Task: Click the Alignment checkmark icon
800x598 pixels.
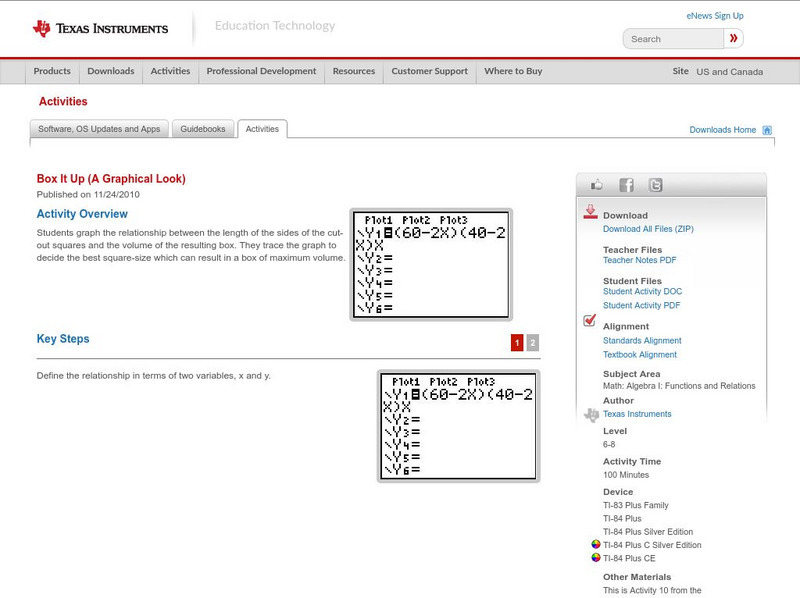Action: [x=590, y=321]
